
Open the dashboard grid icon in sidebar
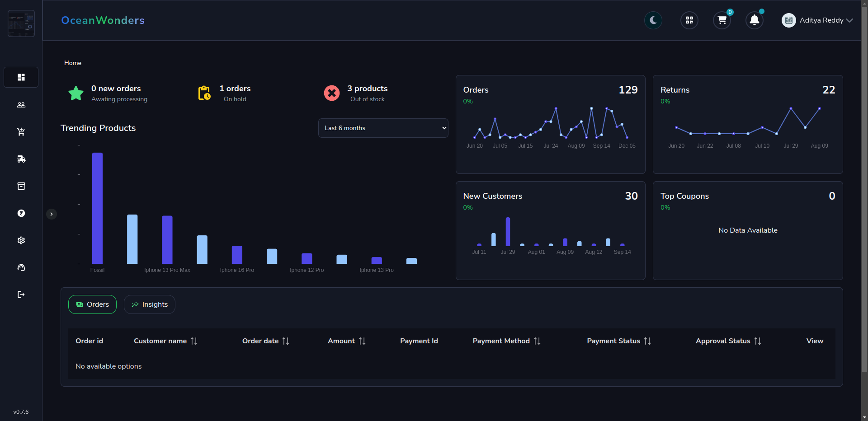(x=21, y=77)
